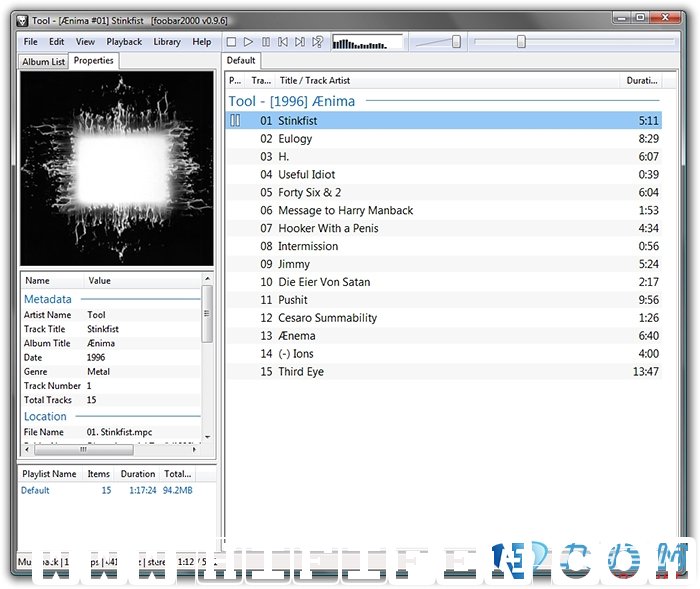Click the Value column header in Properties
This screenshot has width=700, height=589.
(142, 280)
